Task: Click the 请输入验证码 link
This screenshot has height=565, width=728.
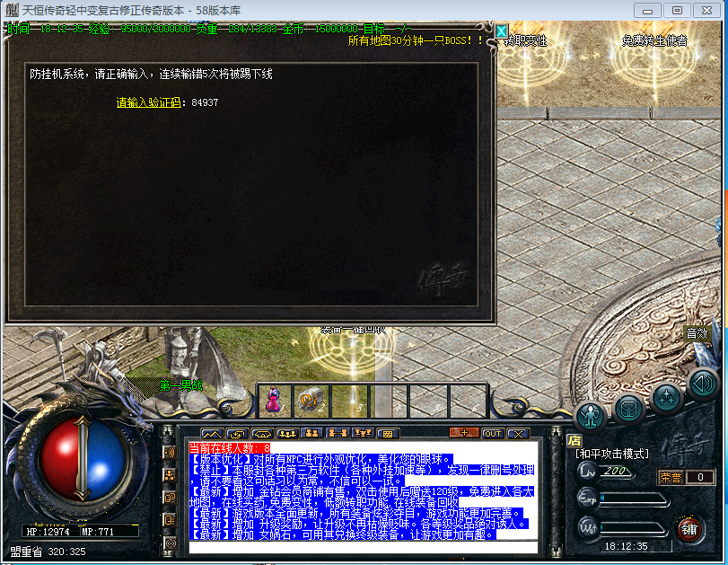Action: [x=148, y=102]
